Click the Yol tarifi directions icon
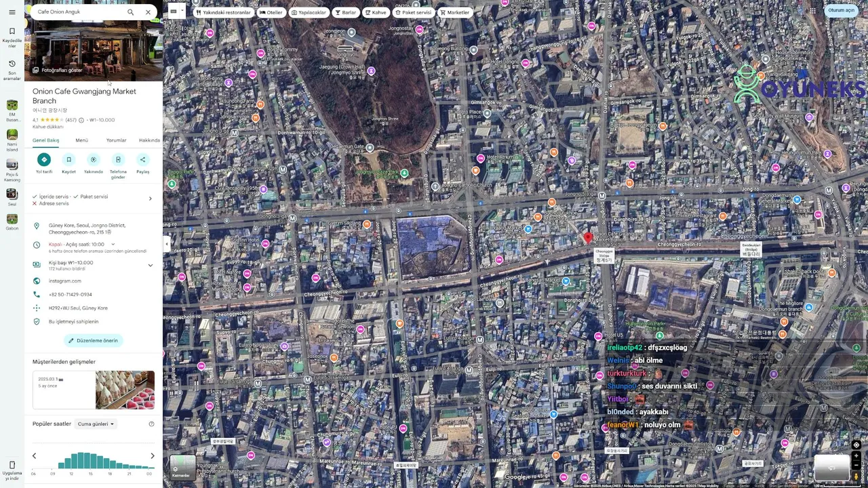Image resolution: width=868 pixels, height=488 pixels. 44,159
